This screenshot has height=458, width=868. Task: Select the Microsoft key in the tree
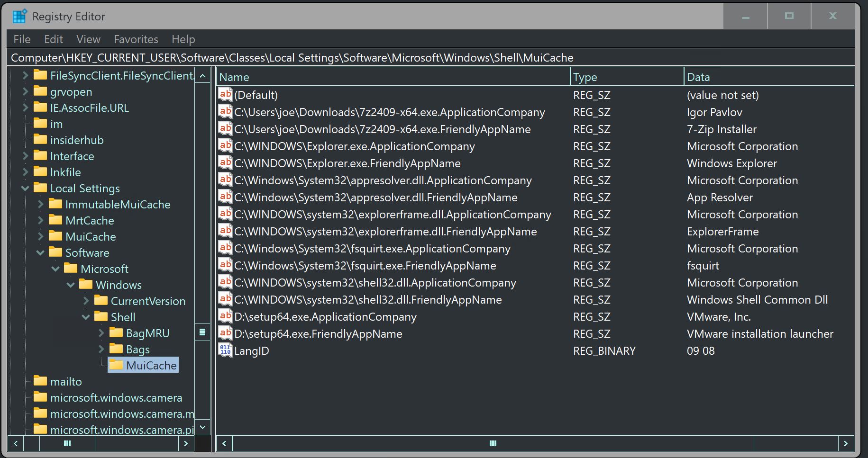[104, 269]
